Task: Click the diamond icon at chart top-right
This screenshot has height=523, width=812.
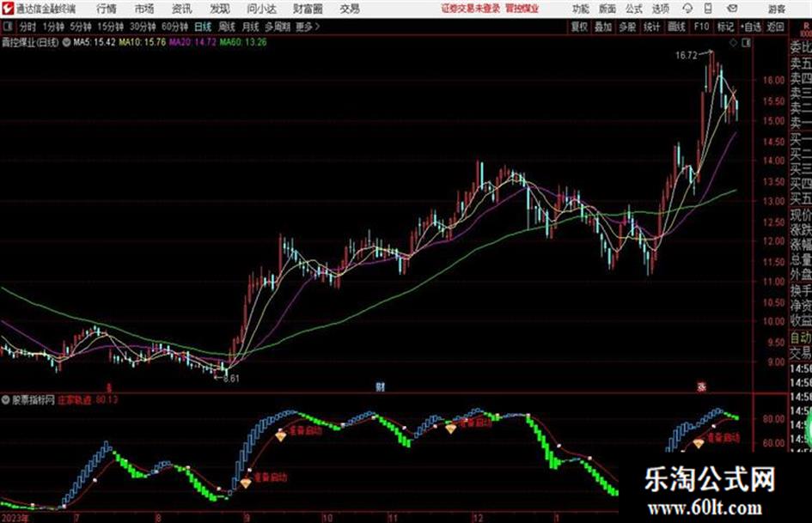Action: tap(733, 43)
